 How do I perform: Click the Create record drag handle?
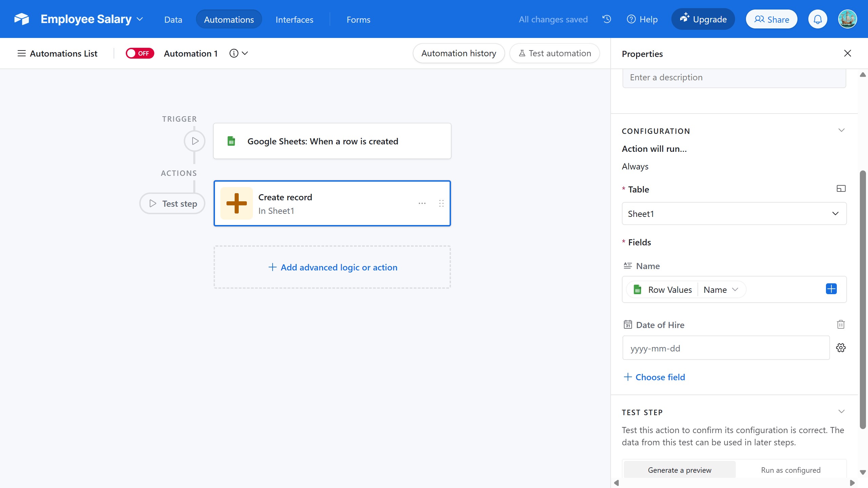click(441, 203)
